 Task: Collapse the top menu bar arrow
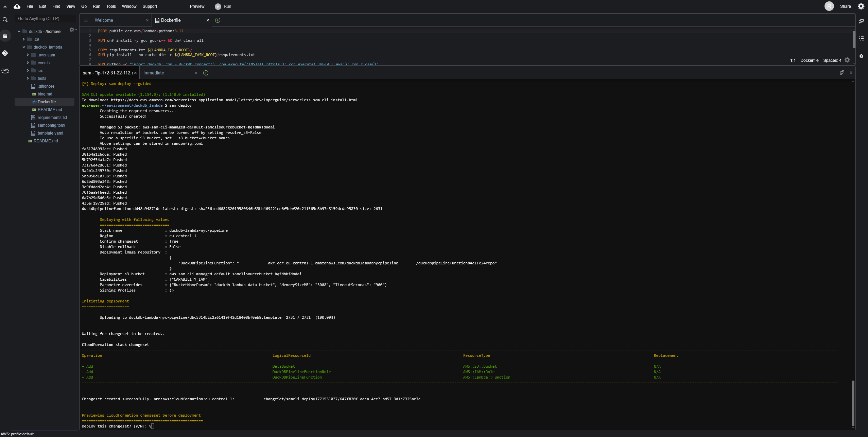click(5, 6)
